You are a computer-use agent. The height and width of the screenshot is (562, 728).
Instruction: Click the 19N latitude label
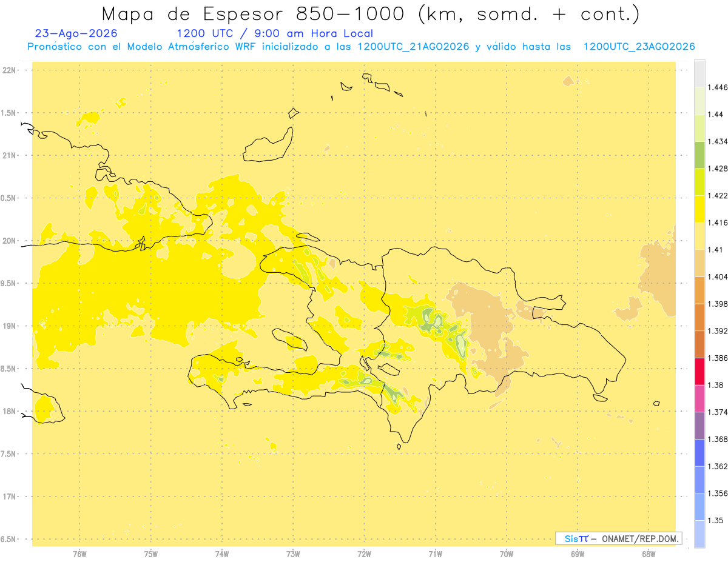click(x=10, y=326)
